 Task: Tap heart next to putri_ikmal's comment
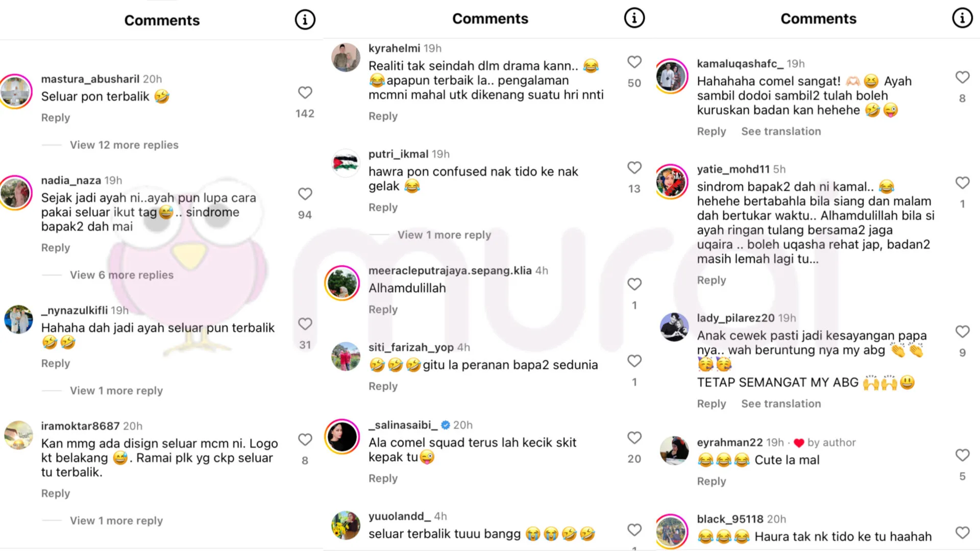[634, 167]
